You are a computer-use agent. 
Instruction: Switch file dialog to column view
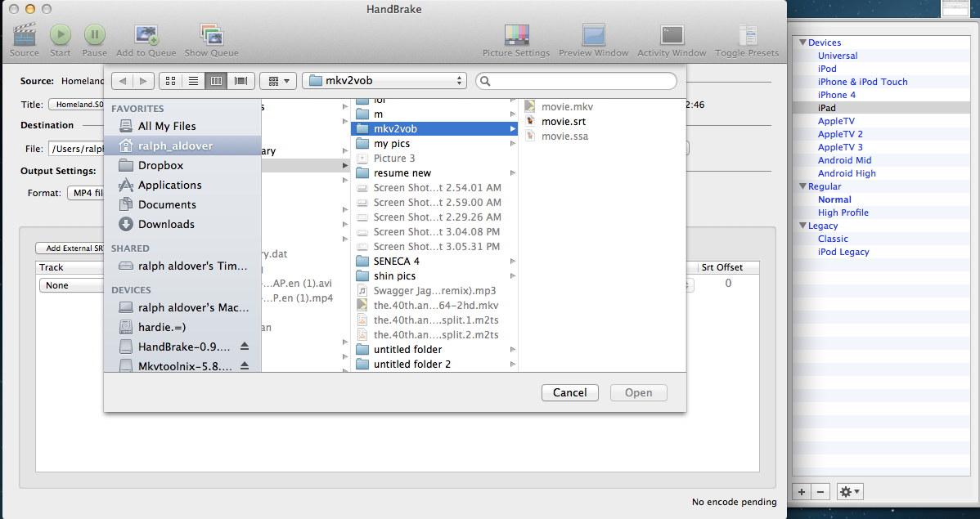click(x=216, y=81)
